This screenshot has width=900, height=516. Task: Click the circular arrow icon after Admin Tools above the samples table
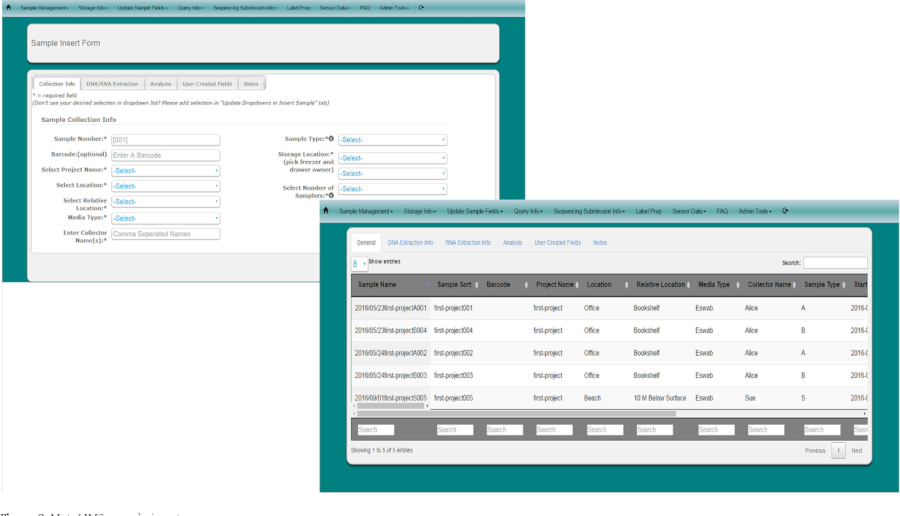click(x=785, y=211)
